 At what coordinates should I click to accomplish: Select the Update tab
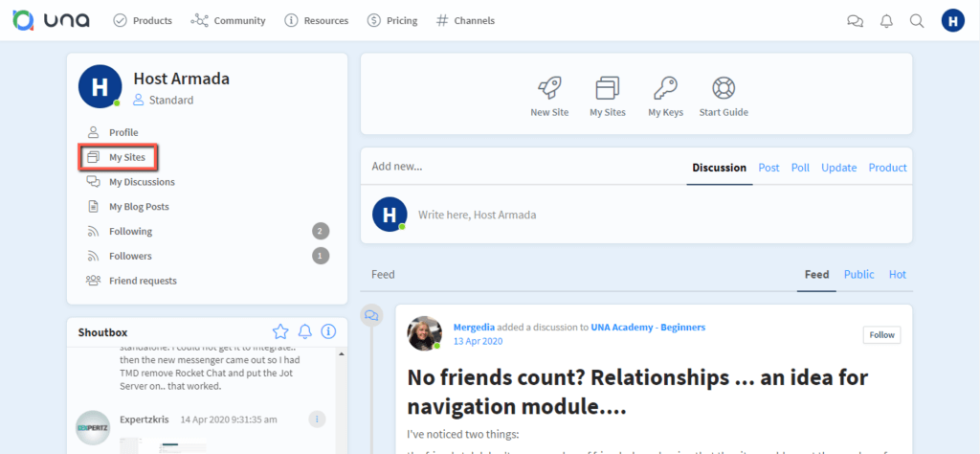[x=839, y=168]
